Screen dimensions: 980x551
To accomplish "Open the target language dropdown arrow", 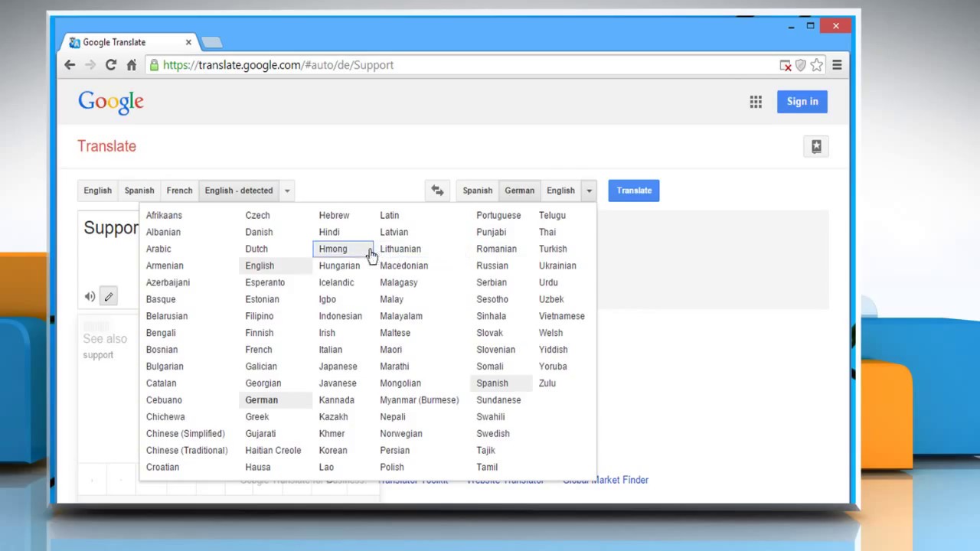I will 589,191.
